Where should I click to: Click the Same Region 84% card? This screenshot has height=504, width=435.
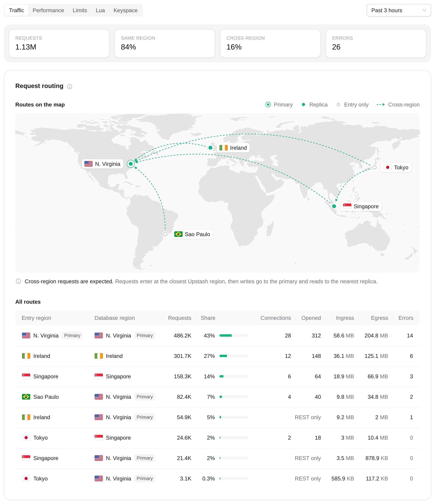[165, 43]
